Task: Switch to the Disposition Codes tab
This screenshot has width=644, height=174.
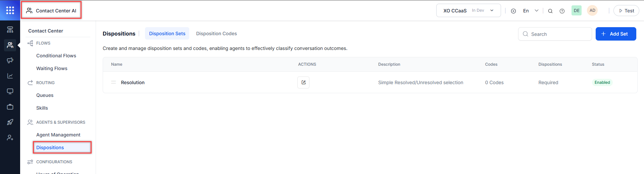Action: (216, 34)
